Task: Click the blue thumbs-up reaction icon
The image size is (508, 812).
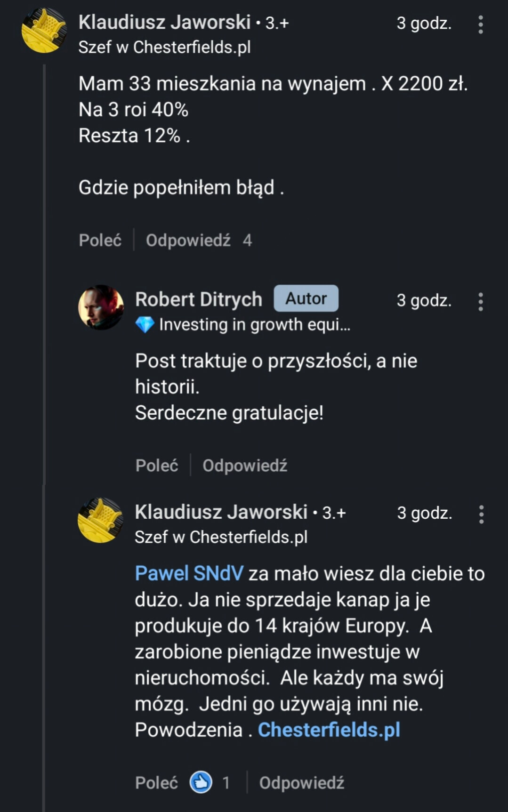Action: [201, 782]
